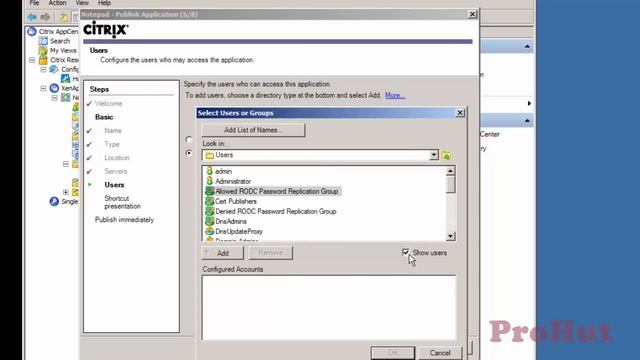Open the View menu
Screen dimensions: 640x360
82,3
